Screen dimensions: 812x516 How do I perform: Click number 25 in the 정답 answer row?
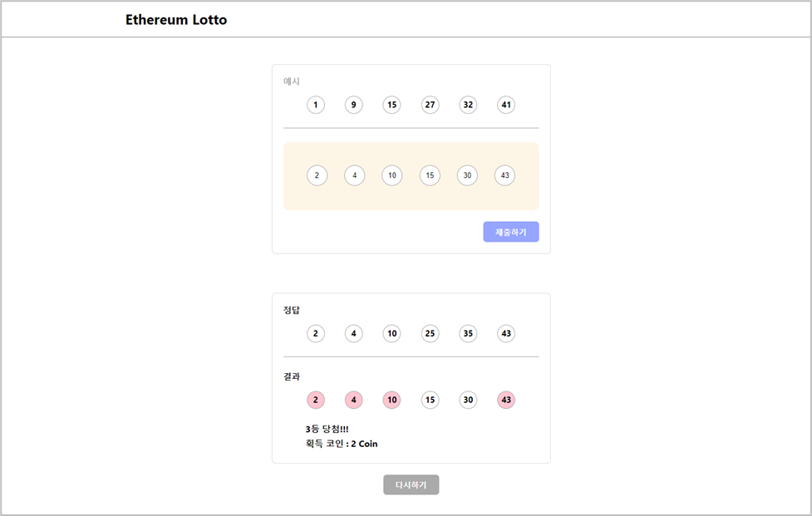(x=430, y=333)
